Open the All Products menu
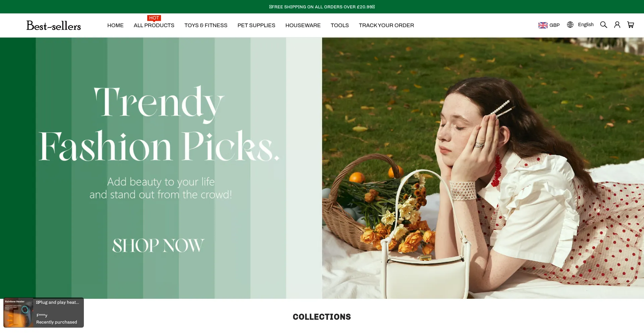Screen dimensions: 644x333 (154, 25)
